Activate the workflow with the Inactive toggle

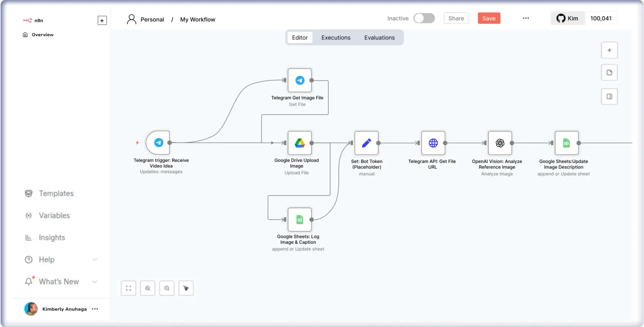pyautogui.click(x=424, y=18)
